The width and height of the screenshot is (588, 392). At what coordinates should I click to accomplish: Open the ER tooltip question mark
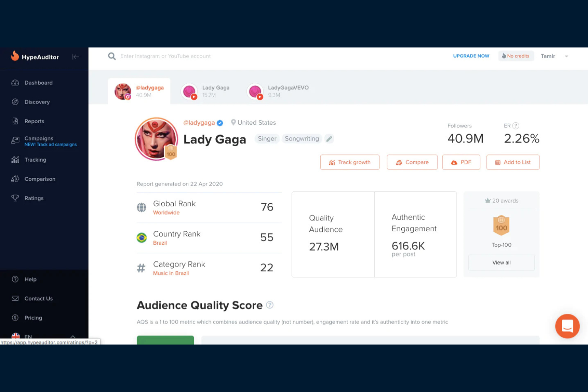(x=516, y=126)
